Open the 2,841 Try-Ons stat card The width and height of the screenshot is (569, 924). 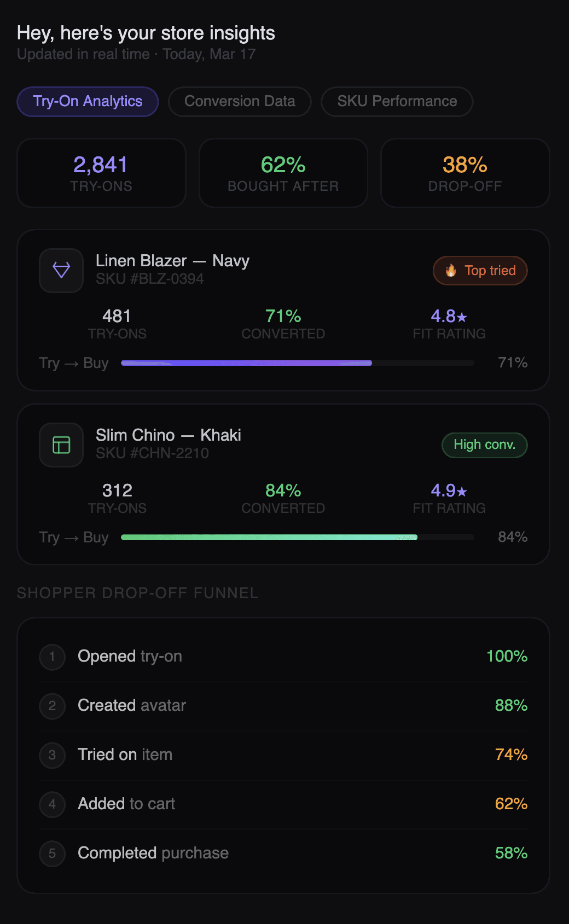pyautogui.click(x=101, y=173)
